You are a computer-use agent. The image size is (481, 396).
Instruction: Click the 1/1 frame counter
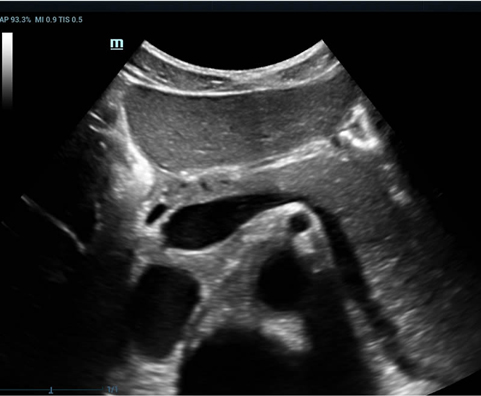(x=113, y=389)
